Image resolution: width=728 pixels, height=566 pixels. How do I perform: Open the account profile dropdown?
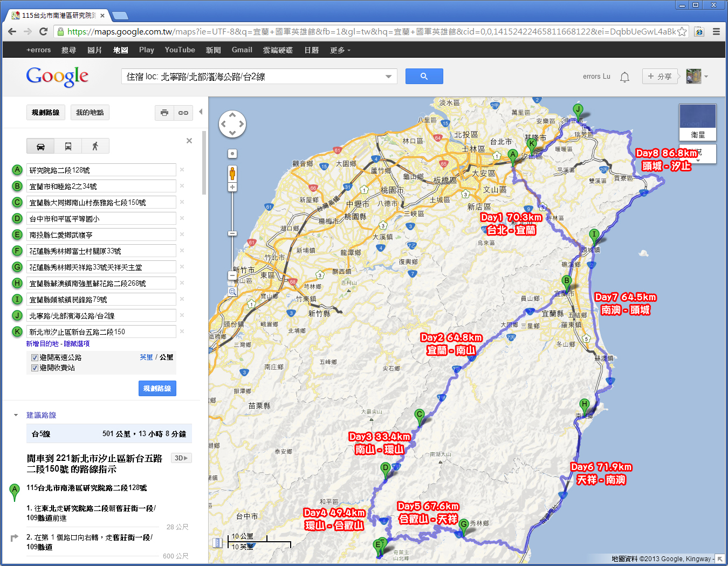point(697,77)
